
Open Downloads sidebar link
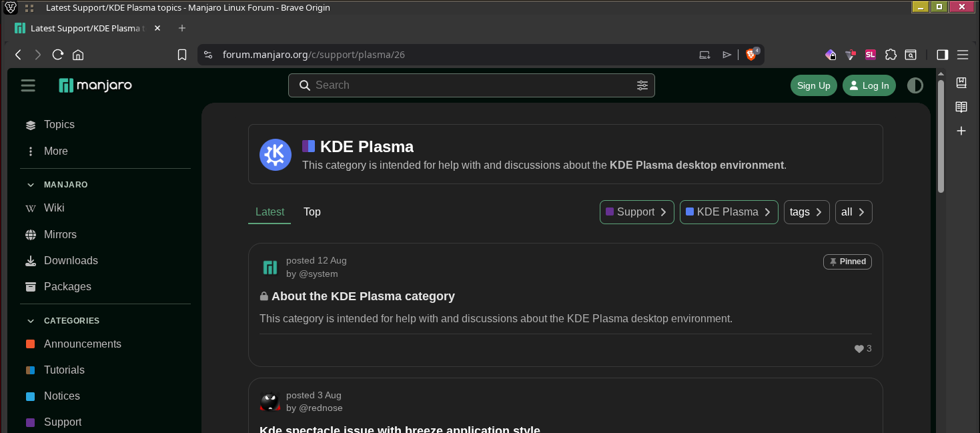point(71,261)
